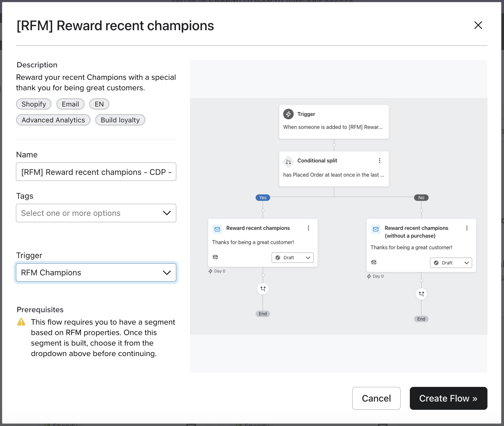Viewport: 504px width, 426px height.
Task: Click the profile update action icon below the No branch
Action: tap(421, 294)
